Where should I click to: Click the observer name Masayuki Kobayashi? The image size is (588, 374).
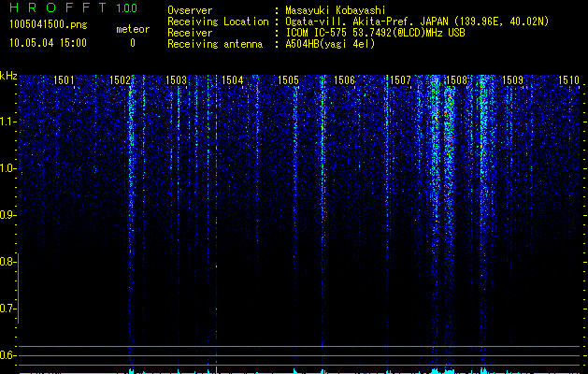point(336,10)
